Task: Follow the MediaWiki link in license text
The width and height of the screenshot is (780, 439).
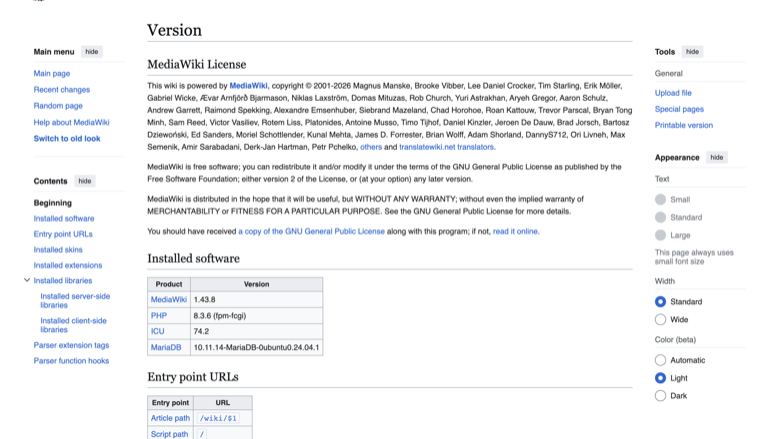Action: coord(248,86)
